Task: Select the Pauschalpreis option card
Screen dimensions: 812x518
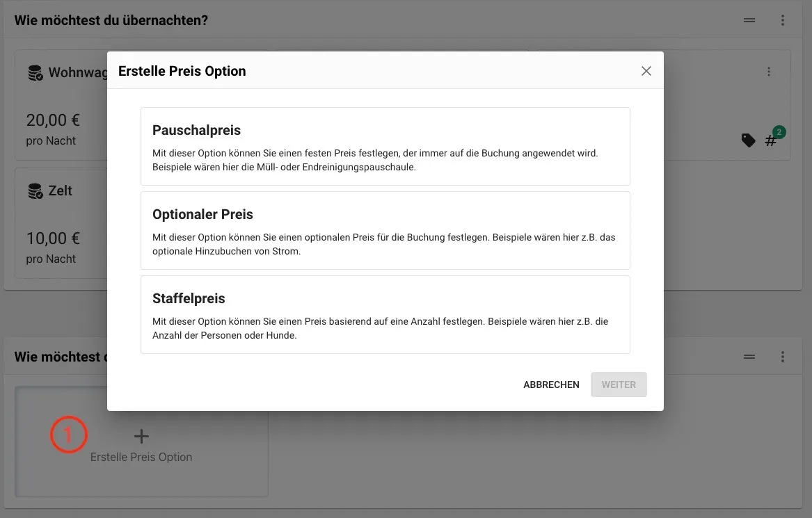Action: pos(385,147)
